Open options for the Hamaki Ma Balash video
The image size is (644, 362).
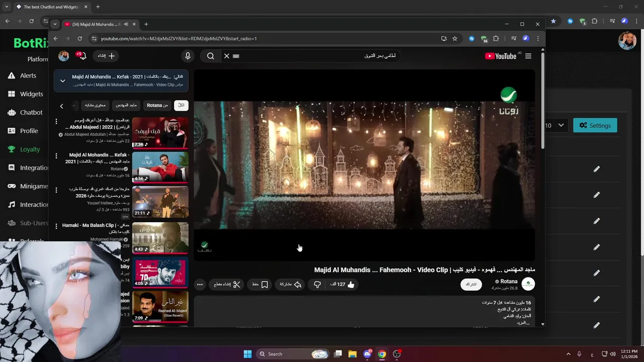click(x=56, y=226)
